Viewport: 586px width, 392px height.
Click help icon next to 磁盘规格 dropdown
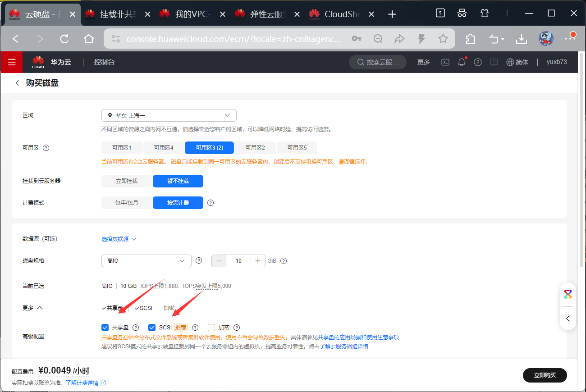coord(199,260)
